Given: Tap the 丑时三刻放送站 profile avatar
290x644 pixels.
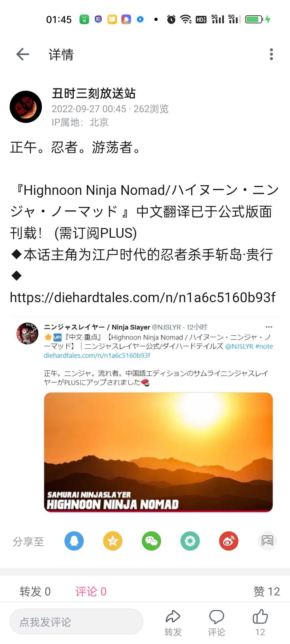Looking at the screenshot, I should tap(26, 107).
